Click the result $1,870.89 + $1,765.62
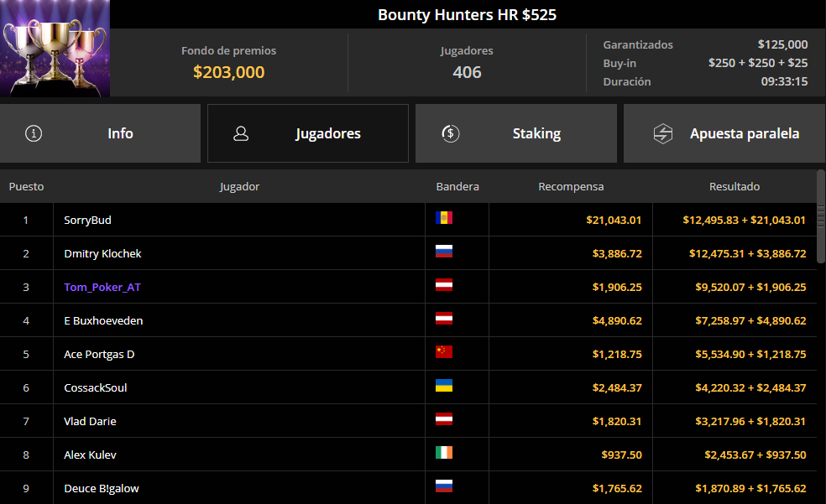The width and height of the screenshot is (826, 504). [750, 489]
